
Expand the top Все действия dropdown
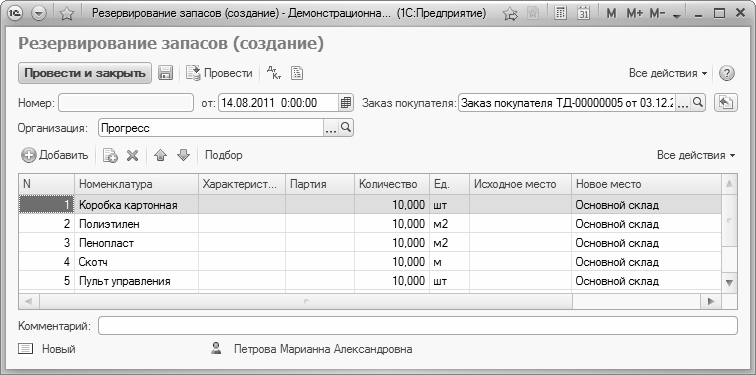[x=668, y=73]
